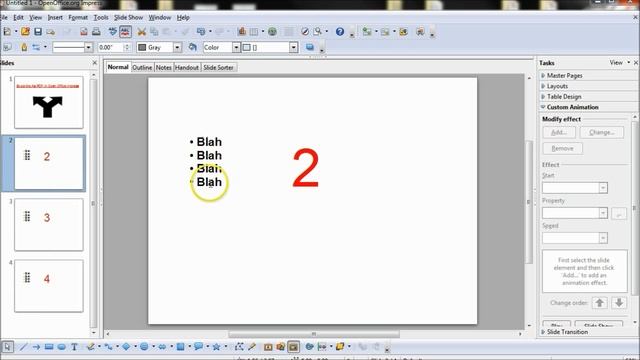Image resolution: width=640 pixels, height=360 pixels.
Task: Click the Add... effect button
Action: coord(559,132)
